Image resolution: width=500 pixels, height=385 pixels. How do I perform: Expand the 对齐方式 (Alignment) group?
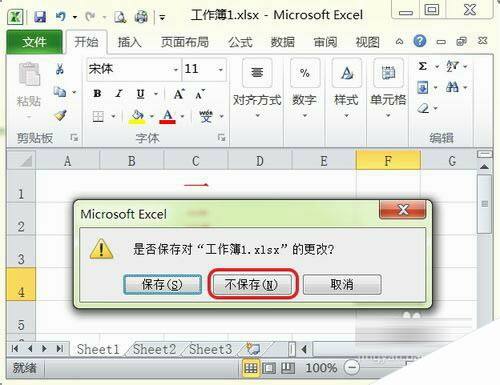pos(257,88)
